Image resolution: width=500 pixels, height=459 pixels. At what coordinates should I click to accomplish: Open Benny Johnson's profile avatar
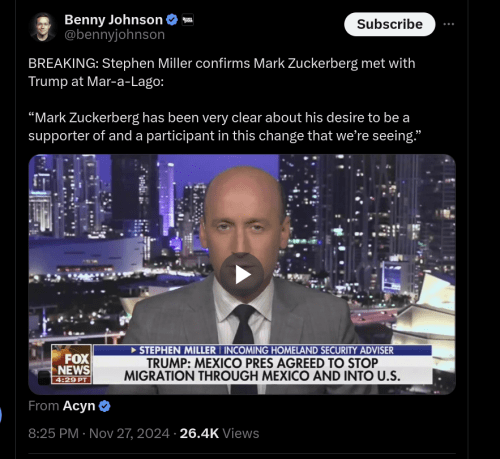tap(42, 27)
